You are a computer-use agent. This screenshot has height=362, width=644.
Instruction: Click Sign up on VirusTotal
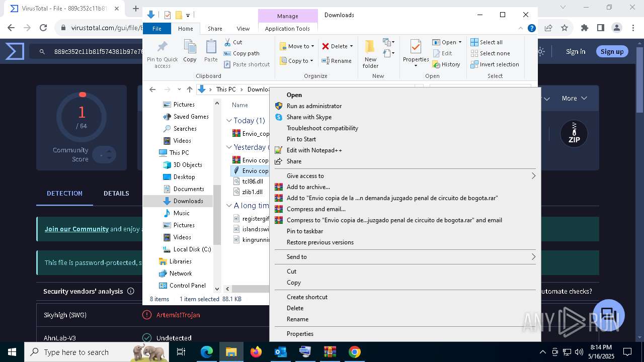click(612, 51)
